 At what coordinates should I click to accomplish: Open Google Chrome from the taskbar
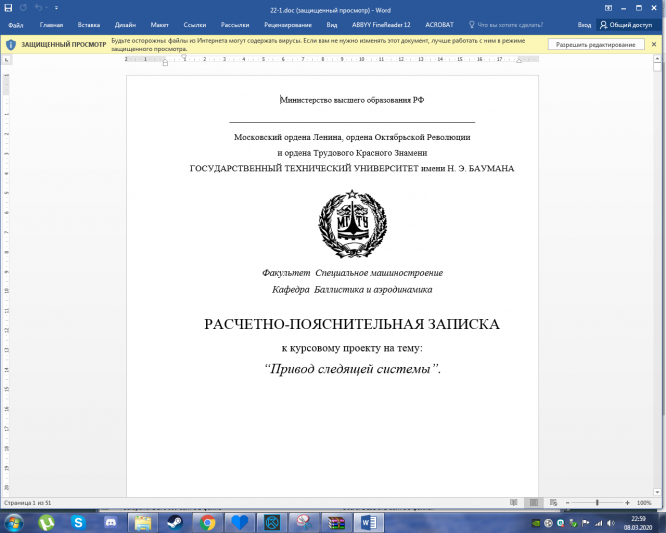click(207, 523)
